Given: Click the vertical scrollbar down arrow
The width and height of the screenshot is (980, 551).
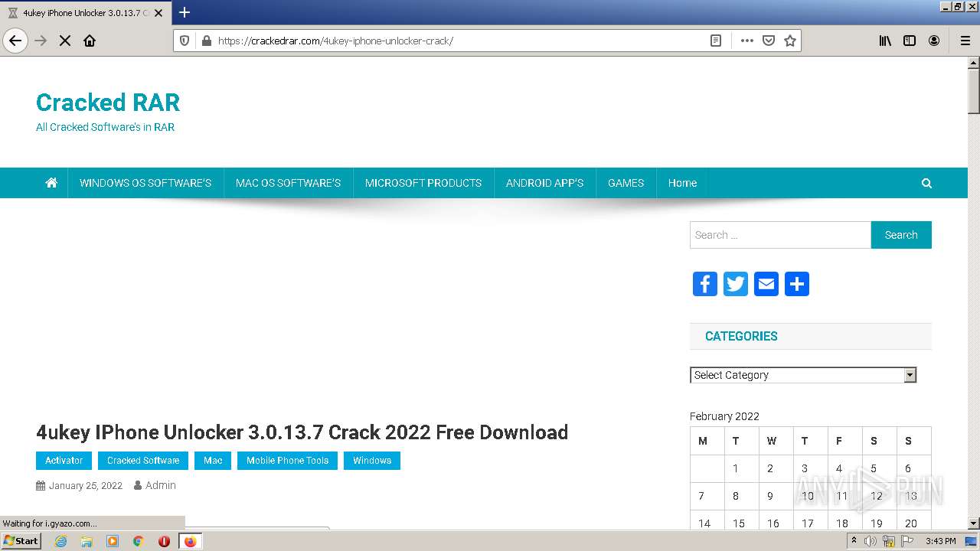Looking at the screenshot, I should tap(974, 523).
